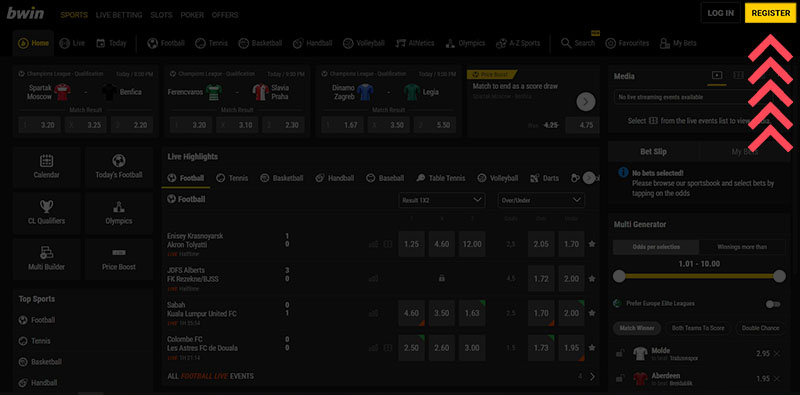Open the OFFERS menu item
The height and width of the screenshot is (395, 800).
point(225,15)
